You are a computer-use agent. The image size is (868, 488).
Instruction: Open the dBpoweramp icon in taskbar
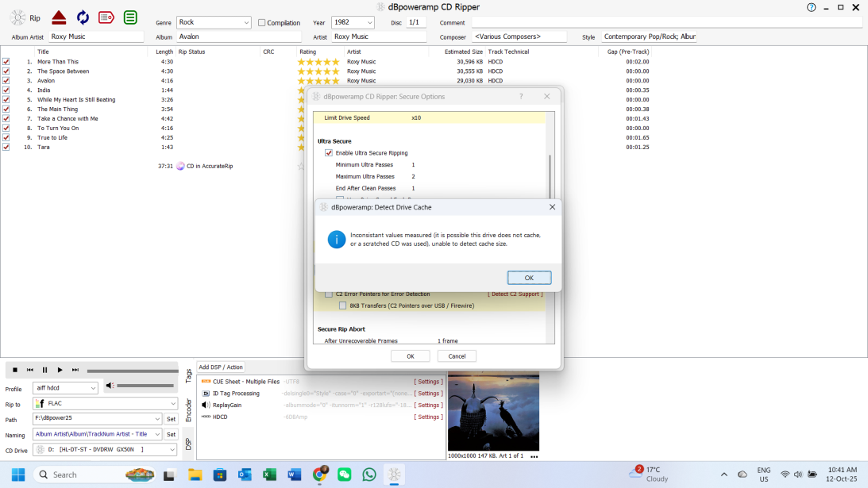(x=394, y=475)
